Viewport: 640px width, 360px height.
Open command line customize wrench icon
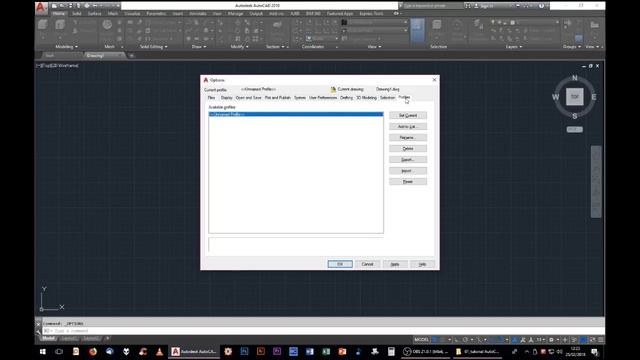(x=38, y=331)
